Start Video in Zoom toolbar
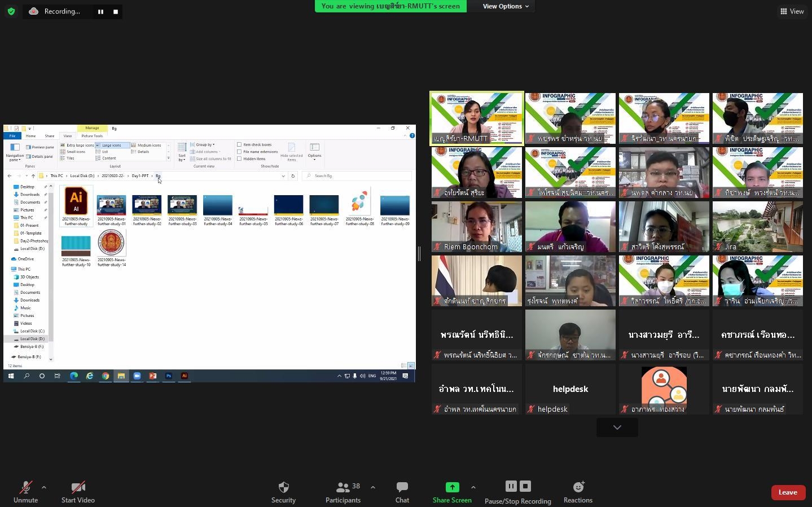 [x=78, y=492]
